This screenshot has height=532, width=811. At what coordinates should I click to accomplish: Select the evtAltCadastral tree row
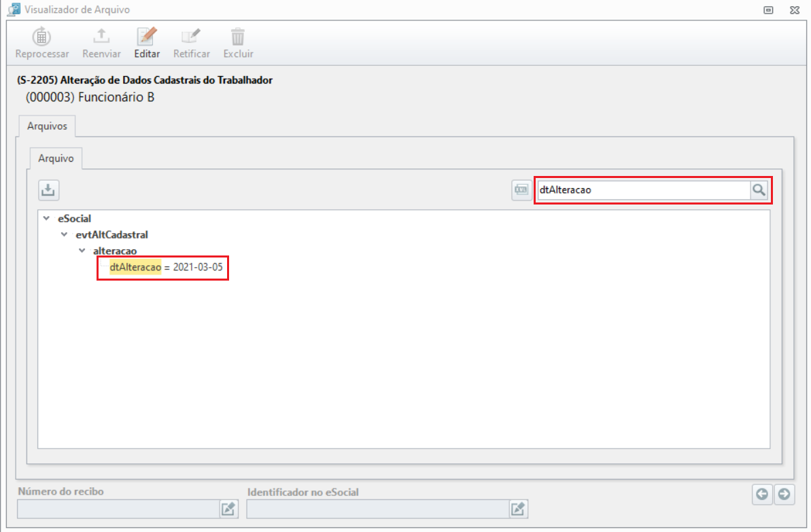(x=111, y=234)
